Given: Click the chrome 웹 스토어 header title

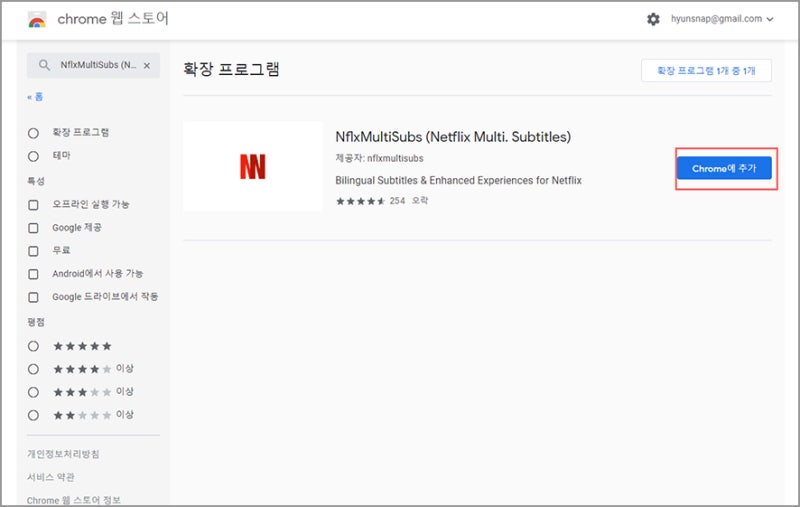Looking at the screenshot, I should click(x=113, y=19).
